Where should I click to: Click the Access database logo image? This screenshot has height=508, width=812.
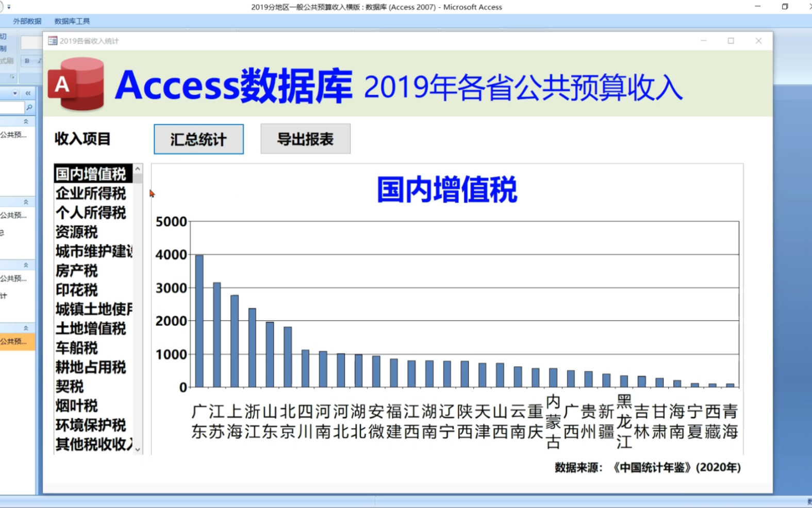tap(76, 84)
